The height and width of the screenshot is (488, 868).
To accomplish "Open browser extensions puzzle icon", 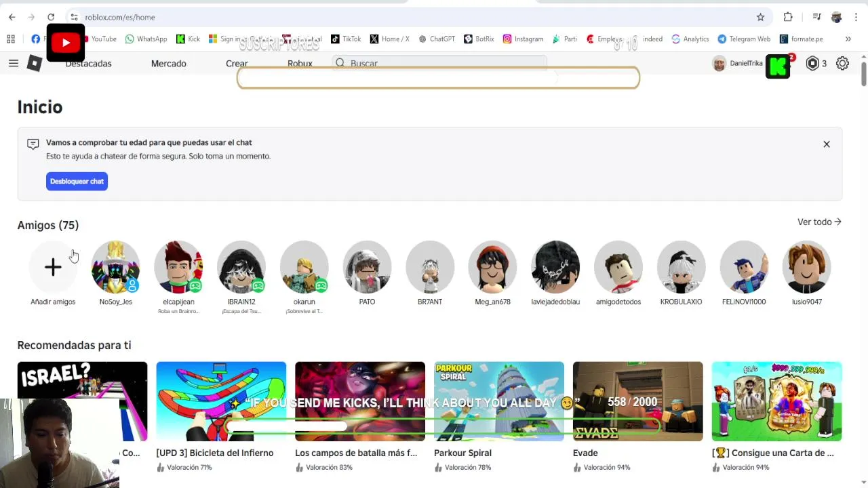I will (x=788, y=17).
